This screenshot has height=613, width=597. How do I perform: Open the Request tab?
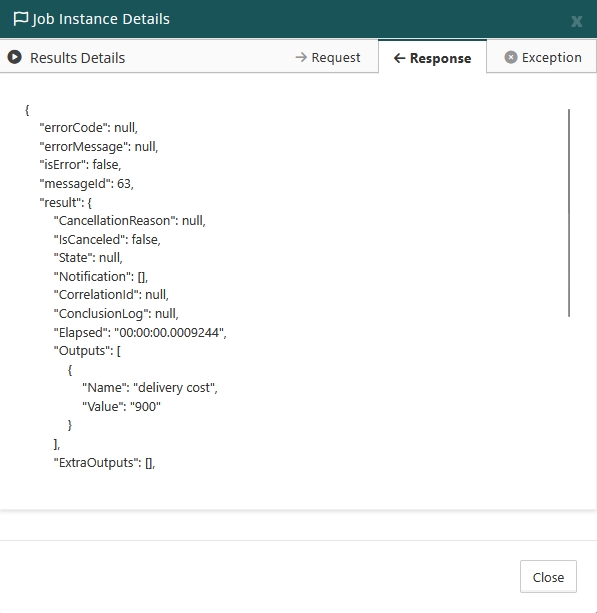click(x=328, y=57)
